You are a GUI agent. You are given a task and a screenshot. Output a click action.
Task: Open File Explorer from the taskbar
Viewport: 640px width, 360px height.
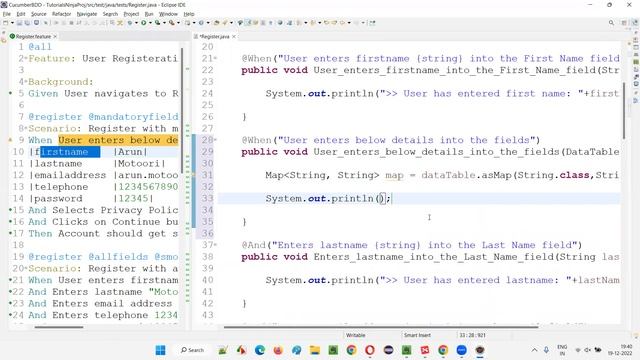pyautogui.click(x=315, y=350)
